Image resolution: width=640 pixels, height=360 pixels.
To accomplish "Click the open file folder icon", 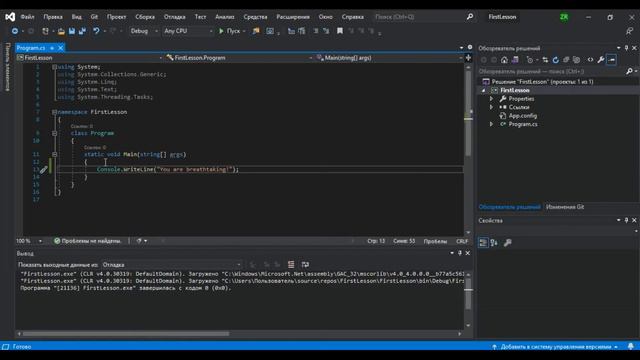I will click(61, 31).
